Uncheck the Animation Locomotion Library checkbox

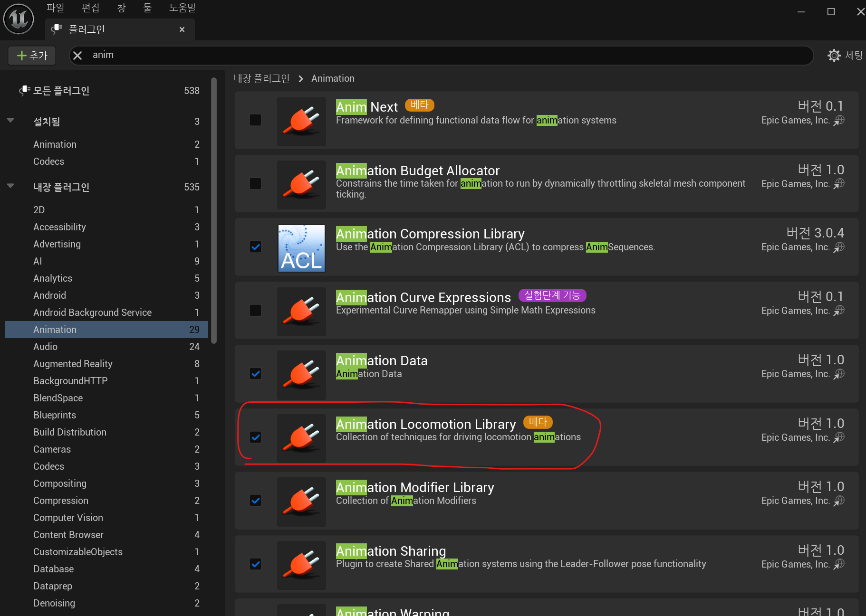coord(256,437)
